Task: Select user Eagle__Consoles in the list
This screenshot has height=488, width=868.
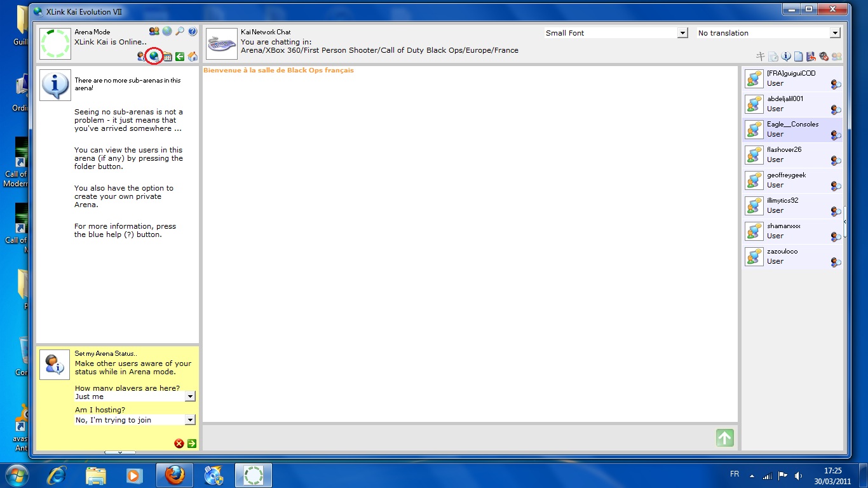Action: point(792,130)
